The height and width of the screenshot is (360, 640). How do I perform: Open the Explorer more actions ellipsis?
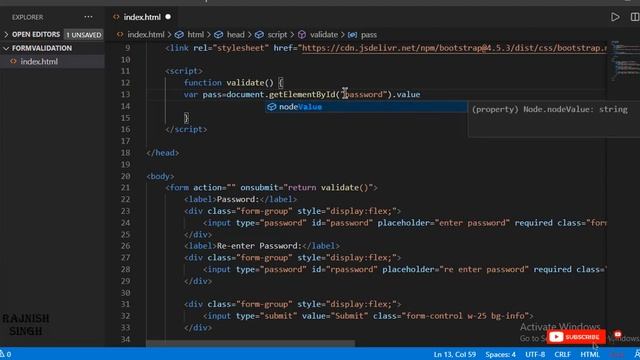click(x=88, y=17)
